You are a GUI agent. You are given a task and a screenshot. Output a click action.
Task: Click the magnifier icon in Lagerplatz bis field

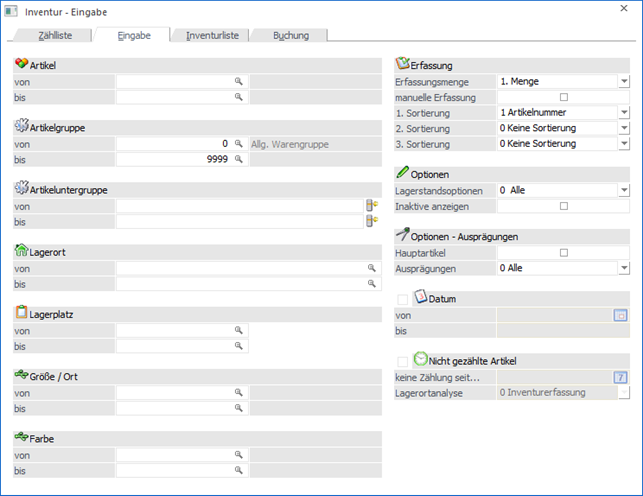tap(239, 346)
